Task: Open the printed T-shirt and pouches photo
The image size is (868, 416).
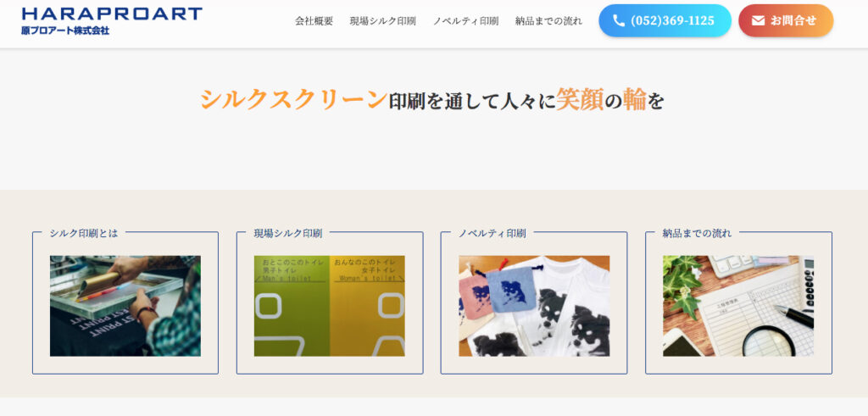Action: 534,306
